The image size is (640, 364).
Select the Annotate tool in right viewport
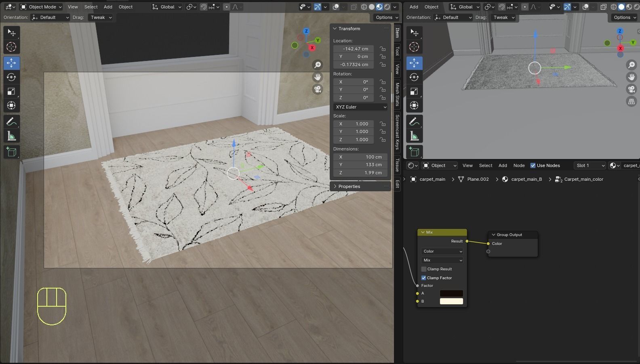click(x=414, y=121)
